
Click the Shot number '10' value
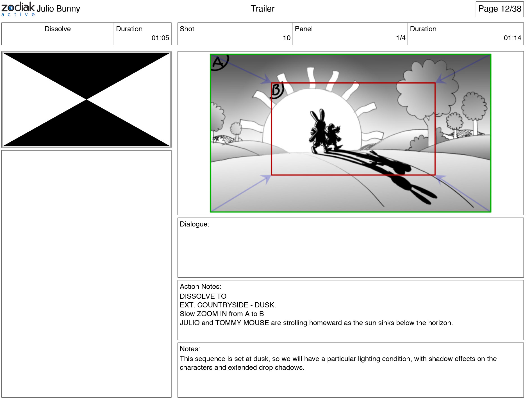[287, 38]
